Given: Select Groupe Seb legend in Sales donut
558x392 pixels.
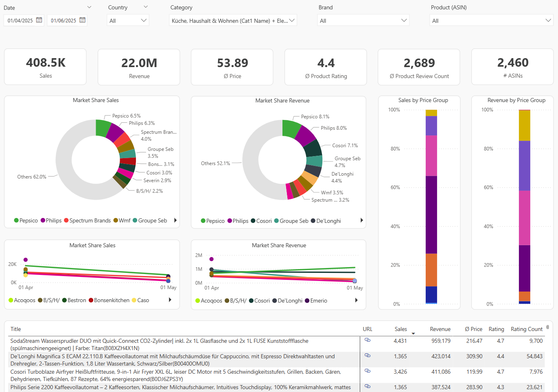Looking at the screenshot, I should [150, 220].
